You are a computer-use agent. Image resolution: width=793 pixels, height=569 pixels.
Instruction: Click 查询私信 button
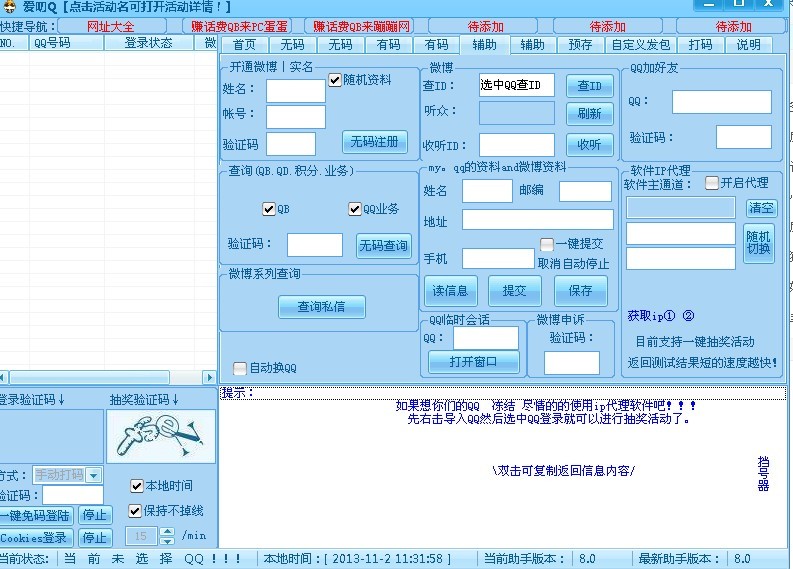(322, 307)
